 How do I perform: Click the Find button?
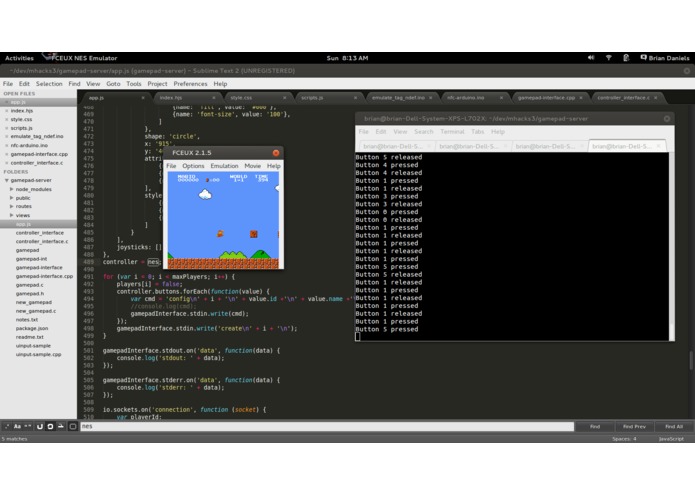595,426
